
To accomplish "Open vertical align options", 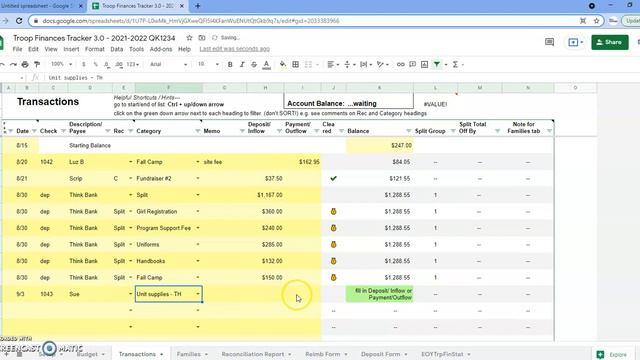I will [349, 64].
